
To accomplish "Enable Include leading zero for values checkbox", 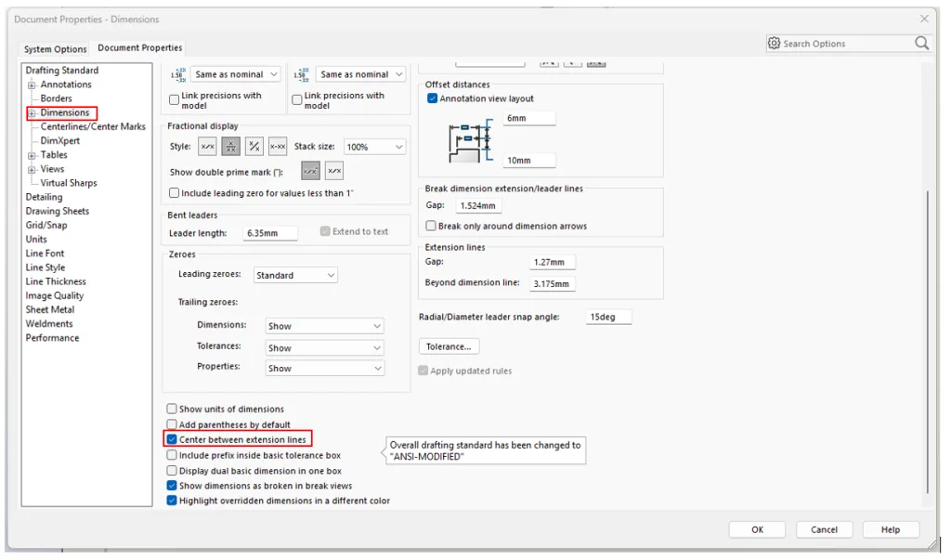I will 174,193.
